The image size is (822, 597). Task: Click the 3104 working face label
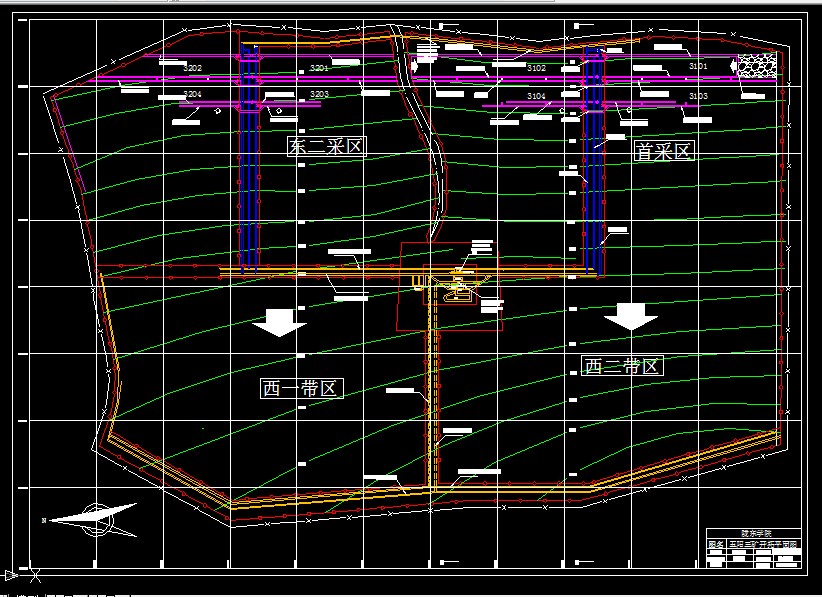coord(535,95)
